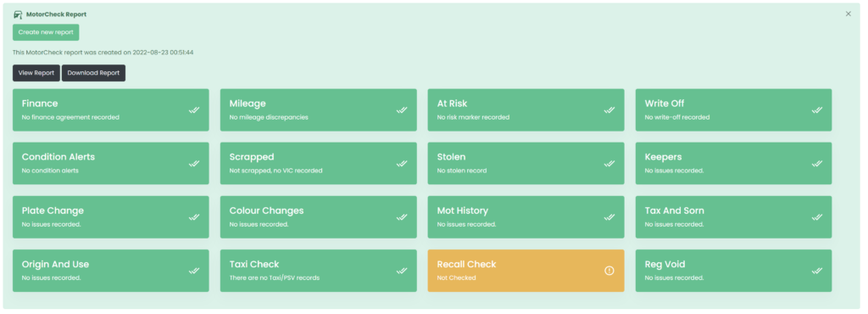Click Download Report button

[93, 73]
